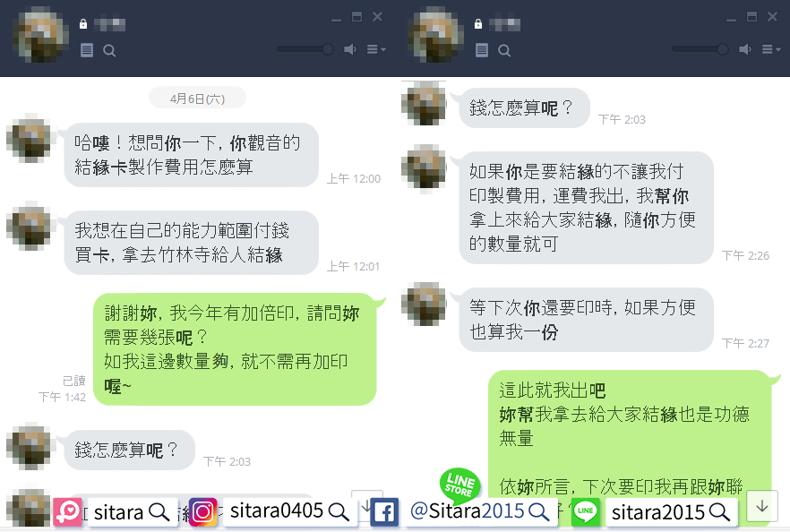
Task: Click the sitara0405 search field
Action: click(288, 512)
